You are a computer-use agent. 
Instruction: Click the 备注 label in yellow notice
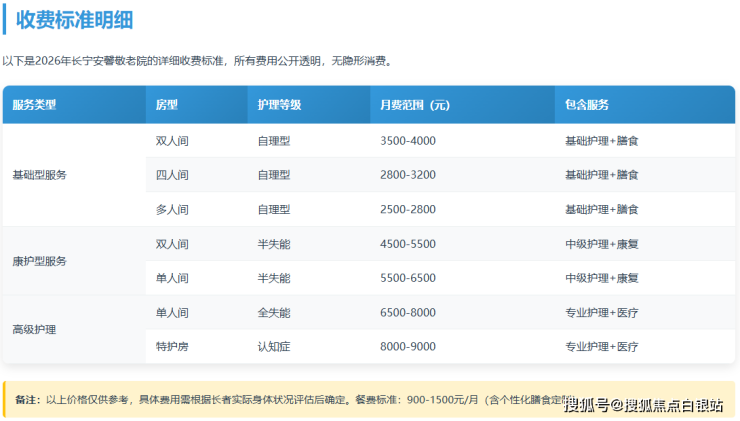[26, 400]
